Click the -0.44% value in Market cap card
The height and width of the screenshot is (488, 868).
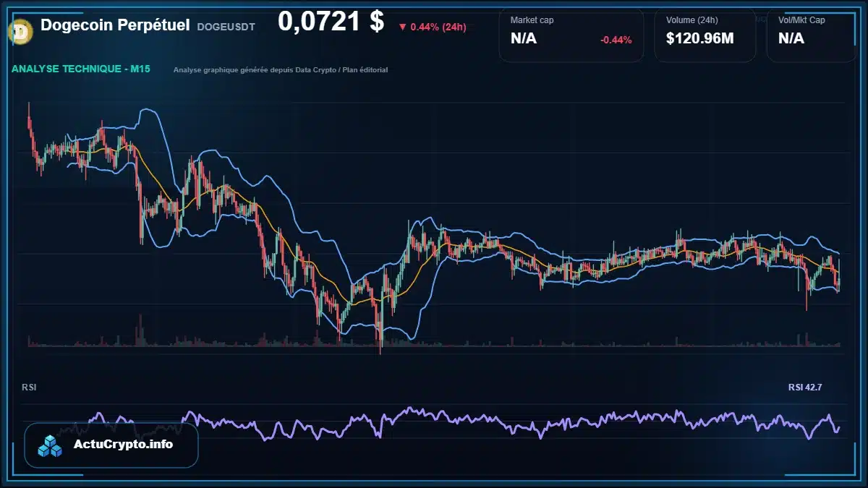click(616, 40)
